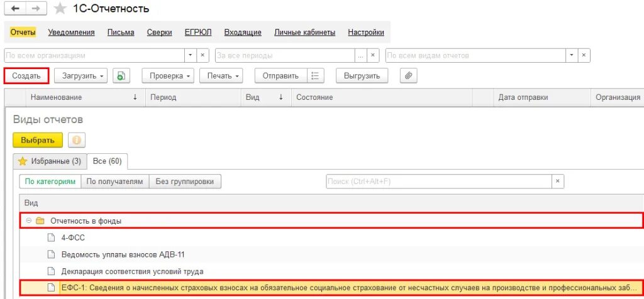Viewport: 644px width, 299px height.
Task: Select Декларация соответствия условий труда row
Action: point(331,271)
